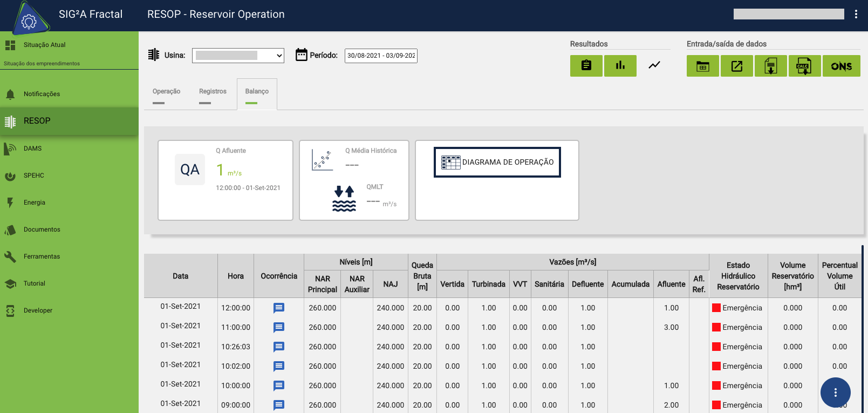Click the DIAGRAMA DE OPERAÇÃO button
This screenshot has width=868, height=413.
pos(497,162)
